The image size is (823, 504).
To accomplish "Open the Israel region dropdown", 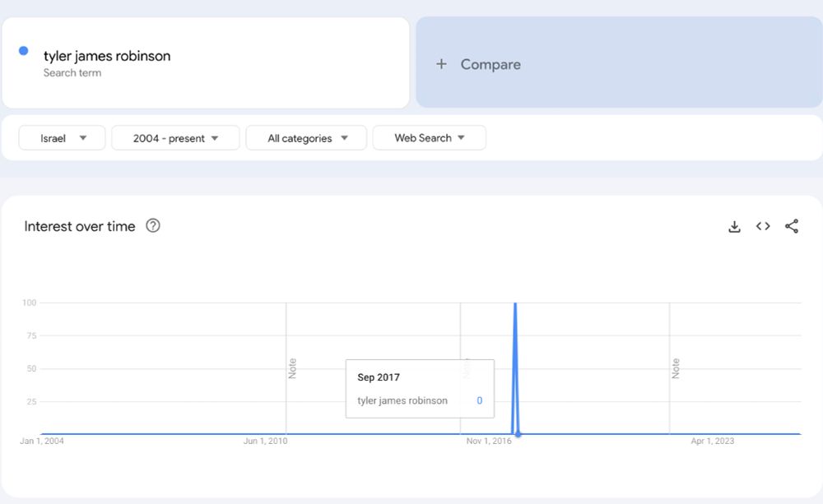I will pyautogui.click(x=62, y=137).
